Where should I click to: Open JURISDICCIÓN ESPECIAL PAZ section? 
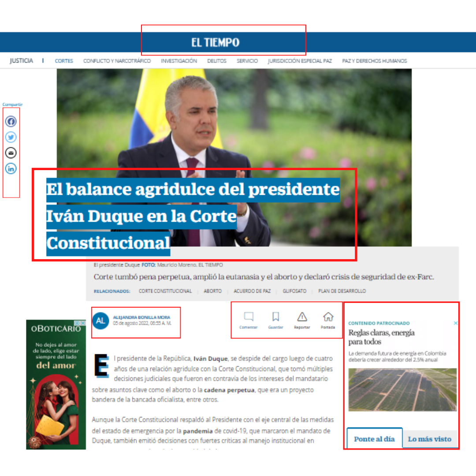tap(300, 61)
